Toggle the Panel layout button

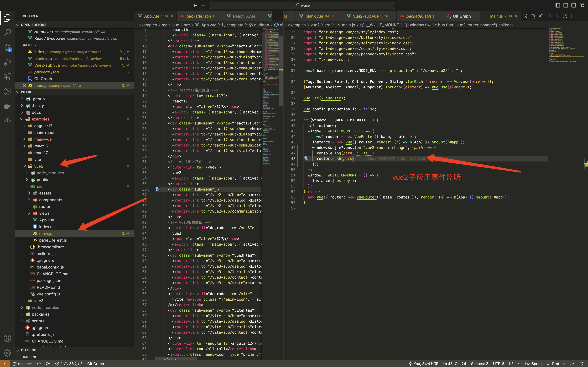coord(566,5)
